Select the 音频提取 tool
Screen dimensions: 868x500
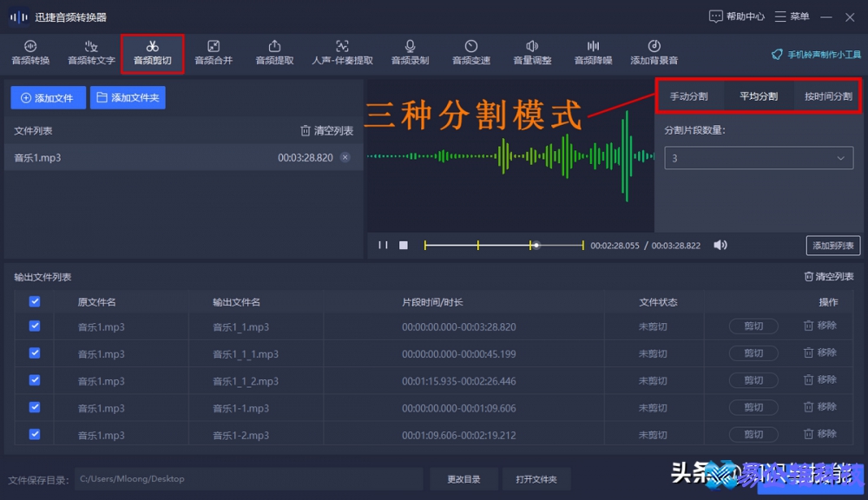click(x=274, y=52)
